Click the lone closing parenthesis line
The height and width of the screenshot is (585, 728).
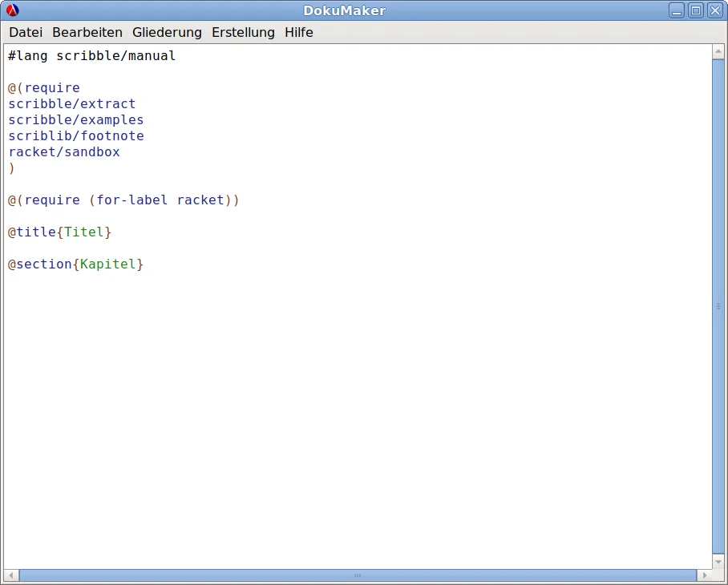[x=11, y=168]
